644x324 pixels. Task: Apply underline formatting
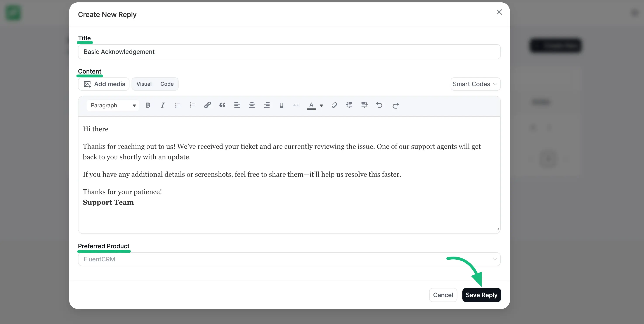pos(281,105)
